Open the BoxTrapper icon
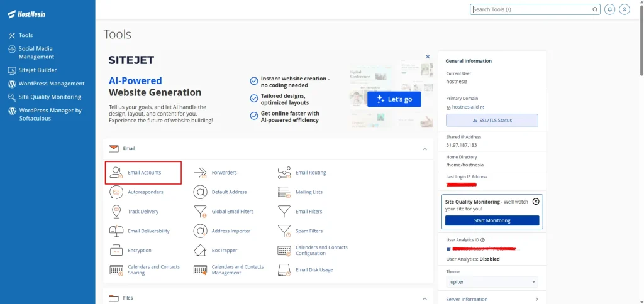Viewport: 644px width, 304px height. point(200,250)
